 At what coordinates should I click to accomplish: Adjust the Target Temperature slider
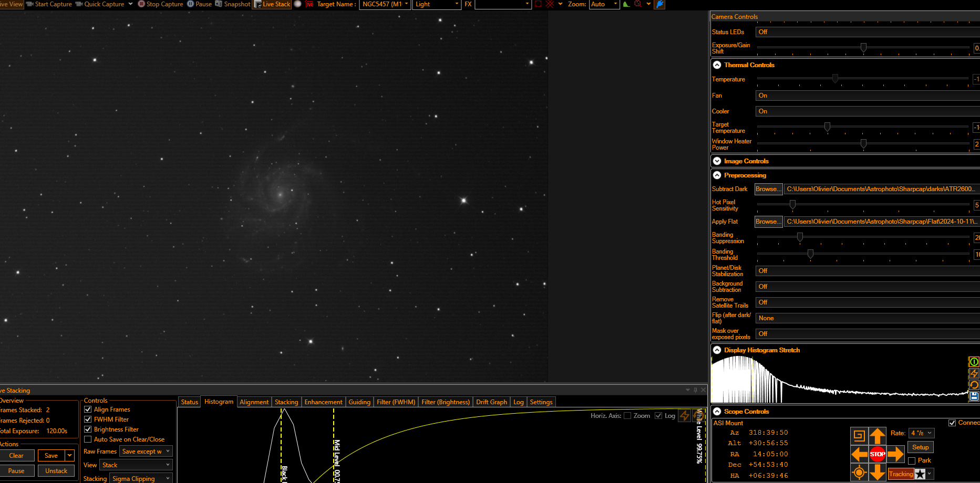coord(827,127)
